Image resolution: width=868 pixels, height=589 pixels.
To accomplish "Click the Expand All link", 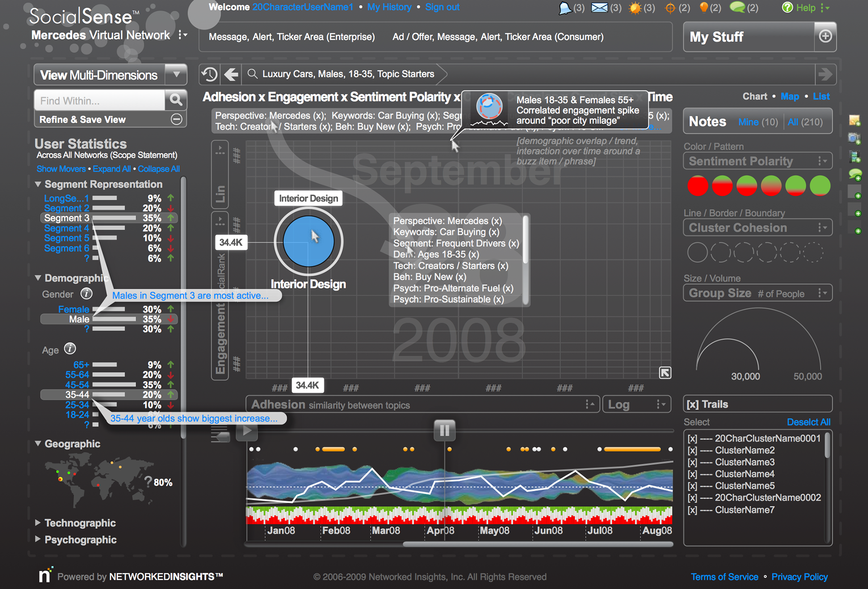I will click(112, 169).
